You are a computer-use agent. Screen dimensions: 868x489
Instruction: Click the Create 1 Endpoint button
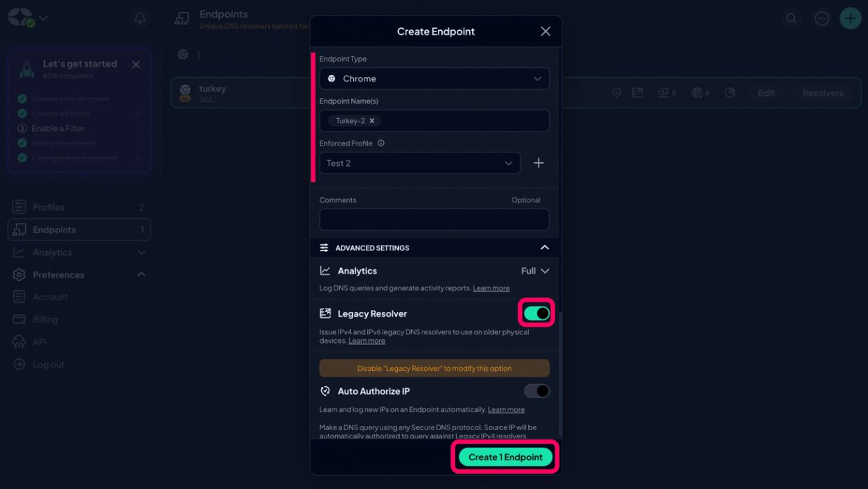(505, 457)
